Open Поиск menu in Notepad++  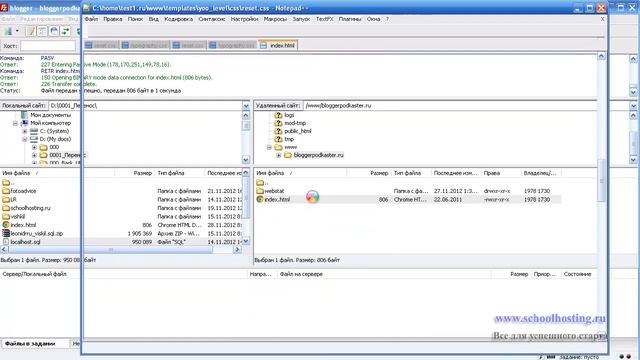point(135,19)
